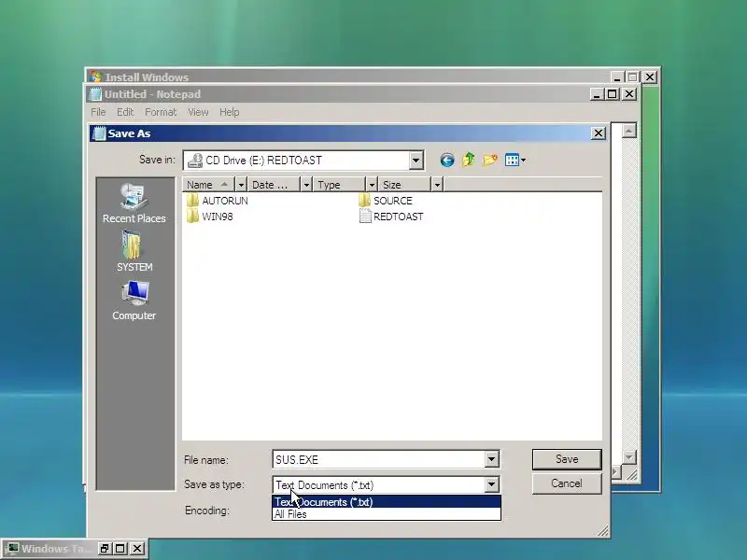Choose All Files from type list
Image resolution: width=747 pixels, height=560 pixels.
point(387,514)
